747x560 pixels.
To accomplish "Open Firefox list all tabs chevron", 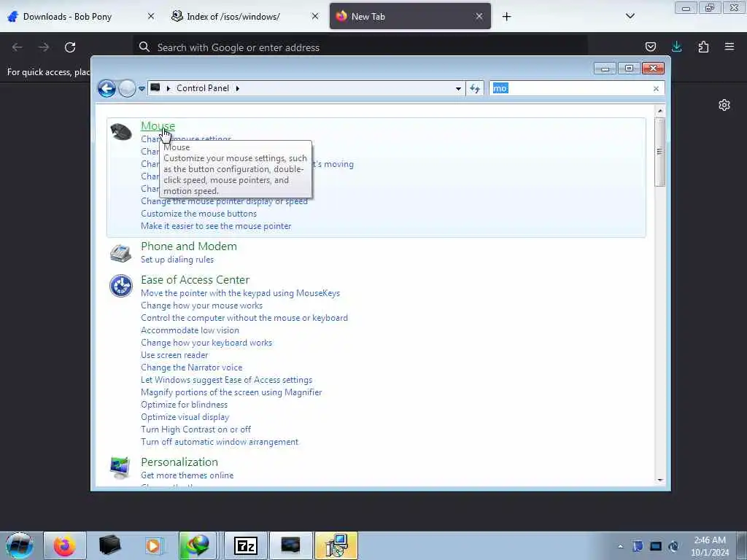I will tap(630, 16).
